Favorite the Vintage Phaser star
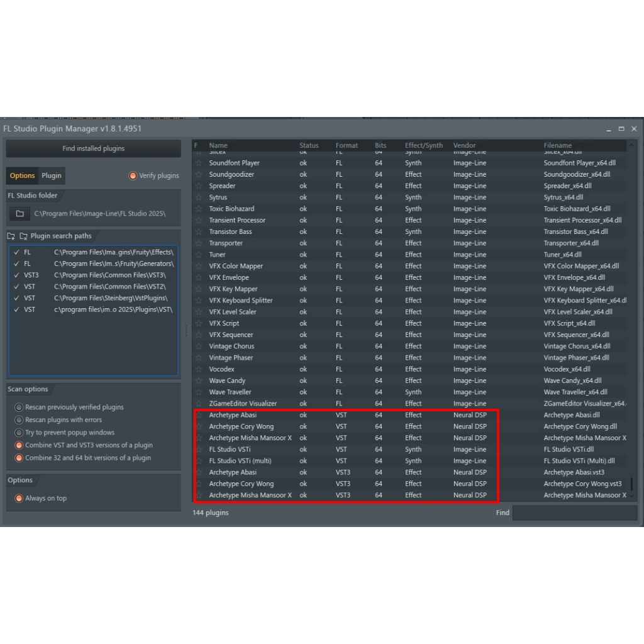Image resolution: width=644 pixels, height=644 pixels. [x=199, y=358]
